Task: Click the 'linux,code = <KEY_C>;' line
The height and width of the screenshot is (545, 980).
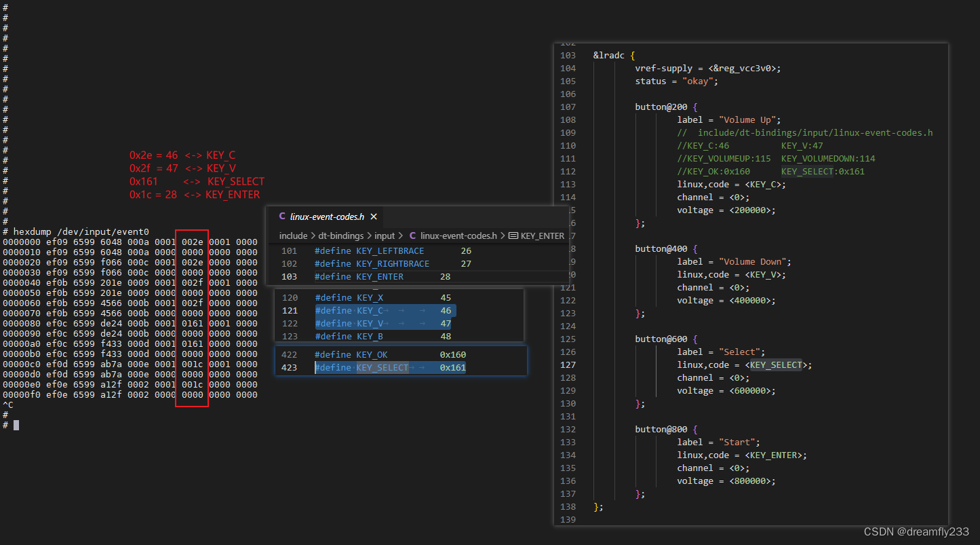Action: pos(732,184)
